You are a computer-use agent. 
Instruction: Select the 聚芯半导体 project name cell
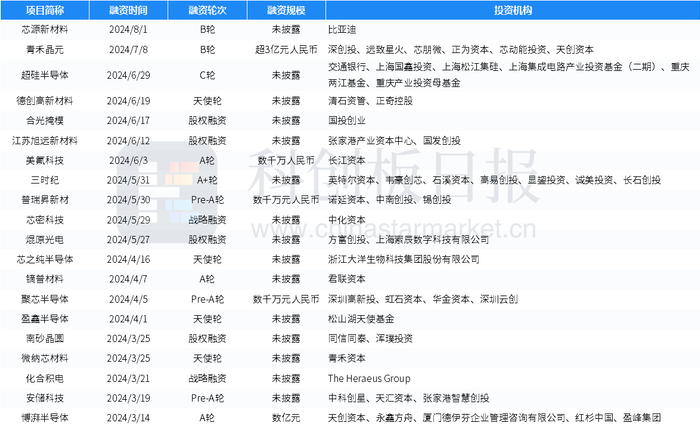pos(45,299)
